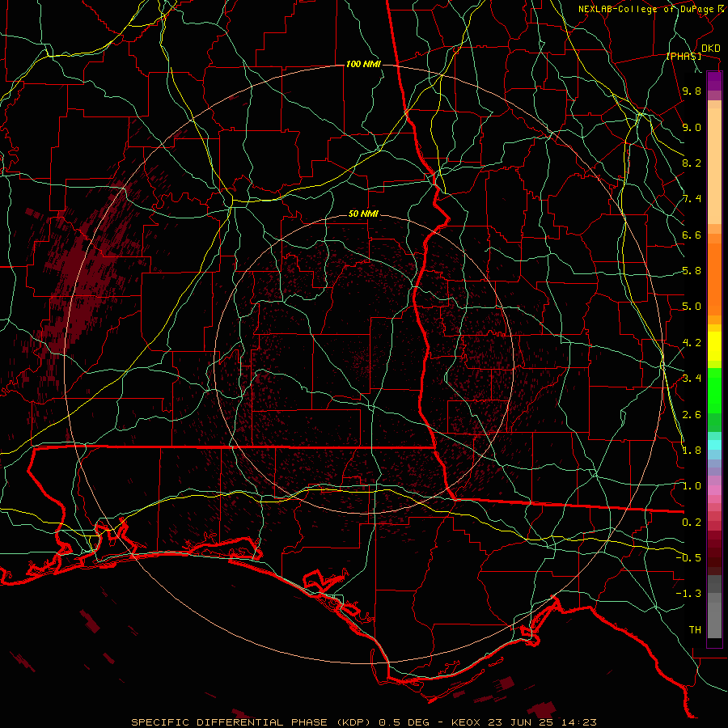Click the 2.6 scale value
This screenshot has width=728, height=728.
(x=692, y=415)
